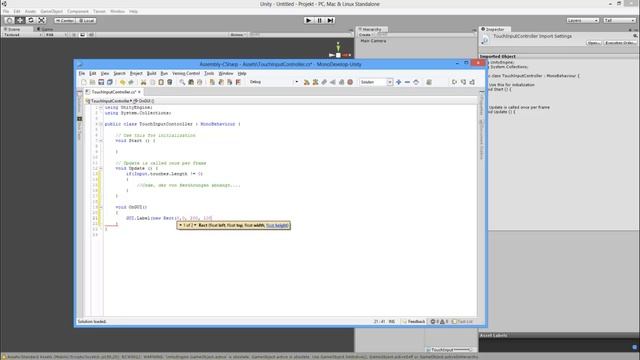Select the Hand tool in Unity toolbar
This screenshot has width=640, height=360.
9,20
